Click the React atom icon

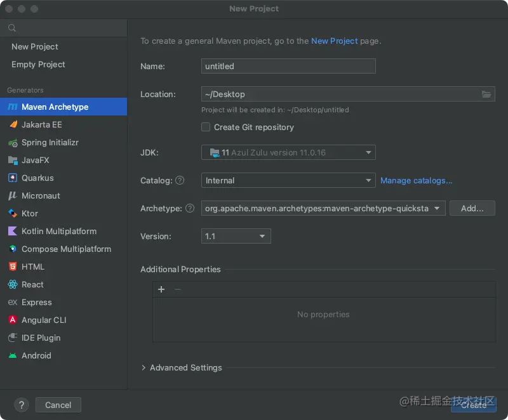[x=13, y=284]
